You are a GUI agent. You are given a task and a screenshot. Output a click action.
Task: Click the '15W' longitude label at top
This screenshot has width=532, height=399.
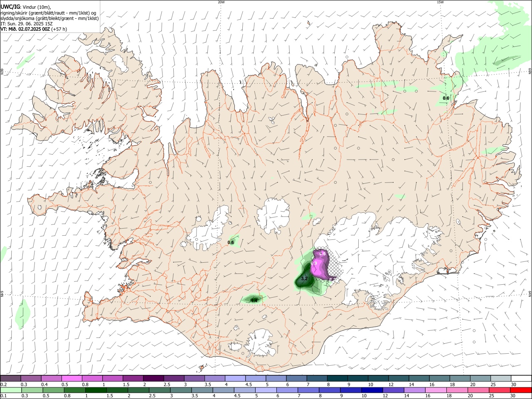[440, 2]
